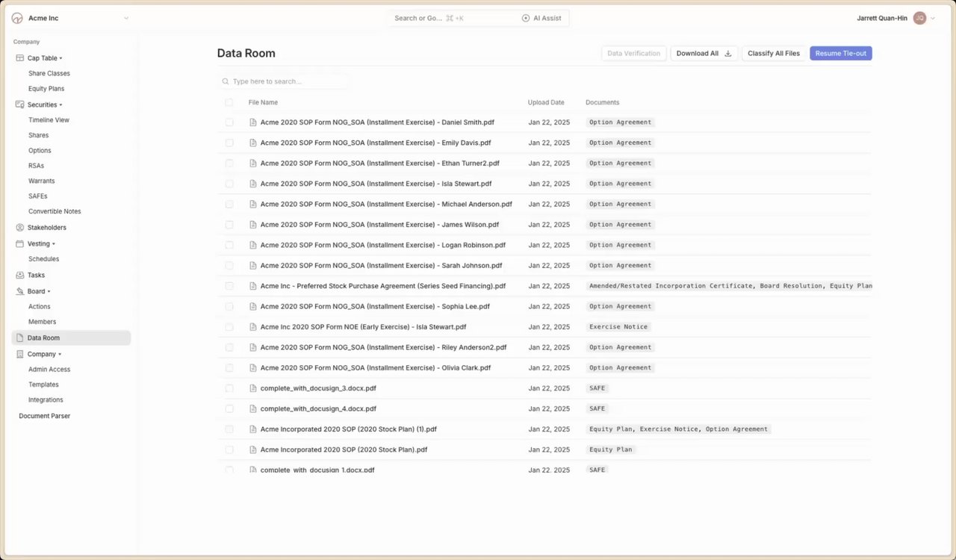Click the Securities sidebar icon
Image resolution: width=956 pixels, height=560 pixels.
click(20, 105)
